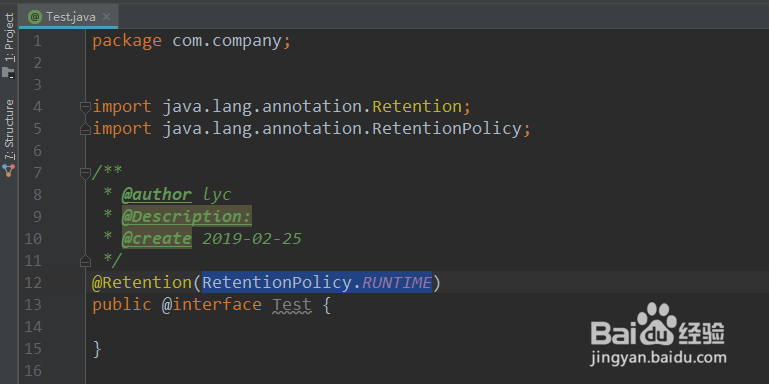Click RetentionPolicy in the second import line

(x=447, y=128)
